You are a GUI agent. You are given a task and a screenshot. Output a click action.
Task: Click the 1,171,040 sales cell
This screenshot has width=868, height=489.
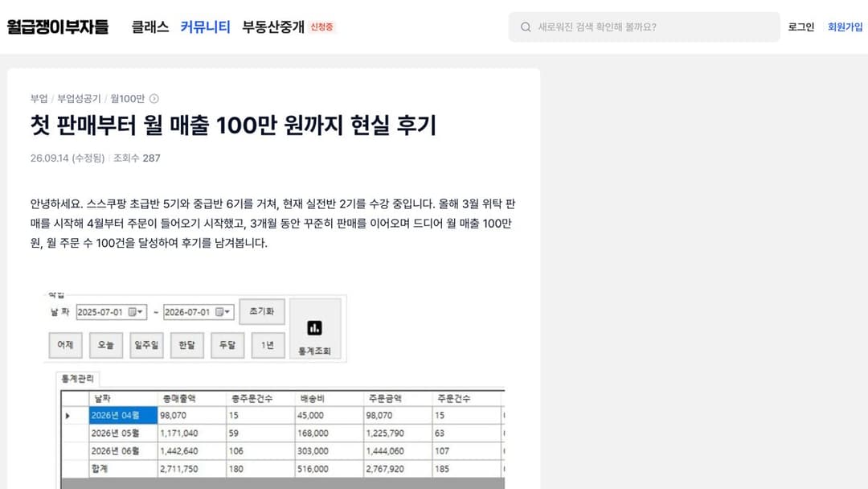pos(192,433)
